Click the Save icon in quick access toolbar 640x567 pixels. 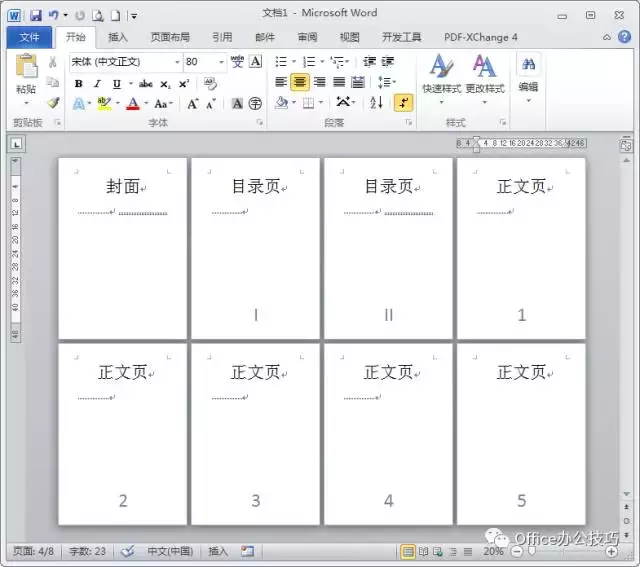(x=36, y=16)
